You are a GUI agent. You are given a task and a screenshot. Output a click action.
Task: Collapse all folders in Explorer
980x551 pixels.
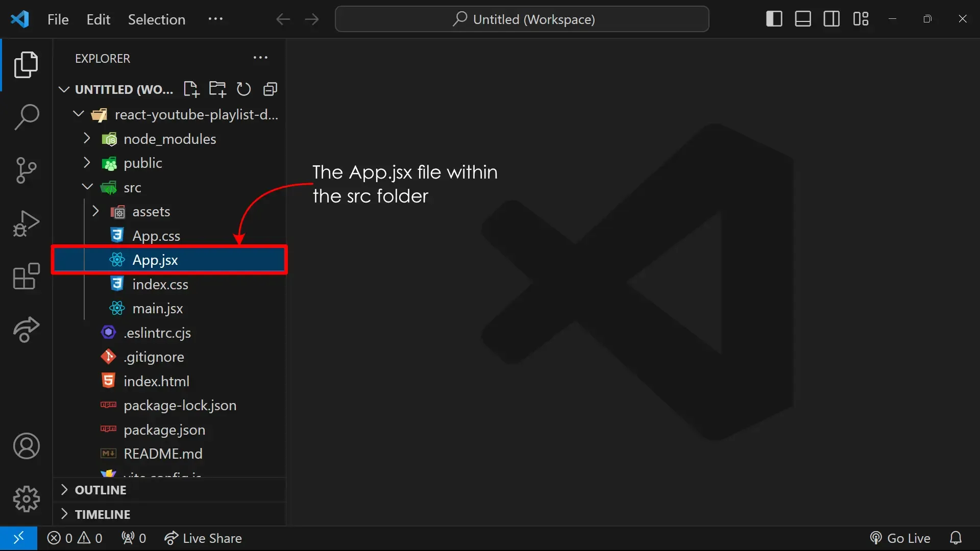click(x=271, y=89)
